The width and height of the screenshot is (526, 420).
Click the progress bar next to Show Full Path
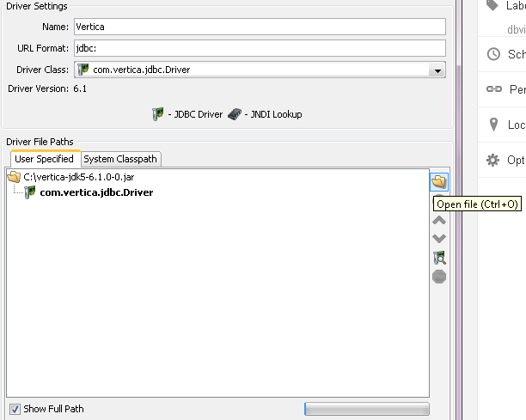(367, 409)
